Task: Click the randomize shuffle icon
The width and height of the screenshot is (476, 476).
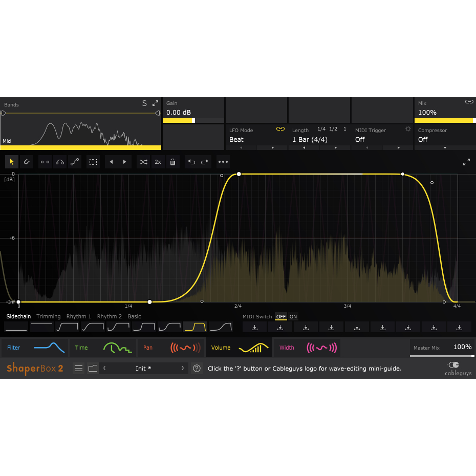Action: (143, 162)
